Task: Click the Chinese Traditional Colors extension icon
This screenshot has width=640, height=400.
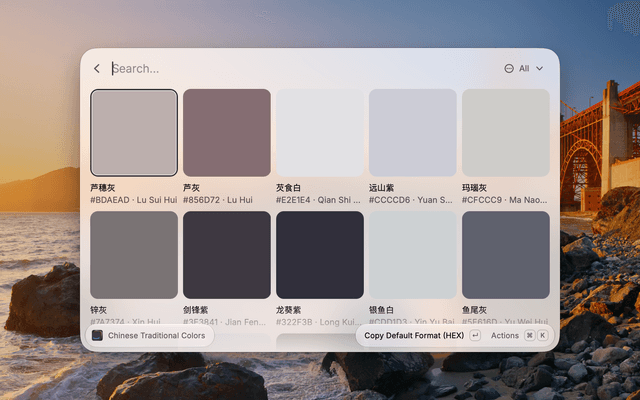Action: click(97, 336)
